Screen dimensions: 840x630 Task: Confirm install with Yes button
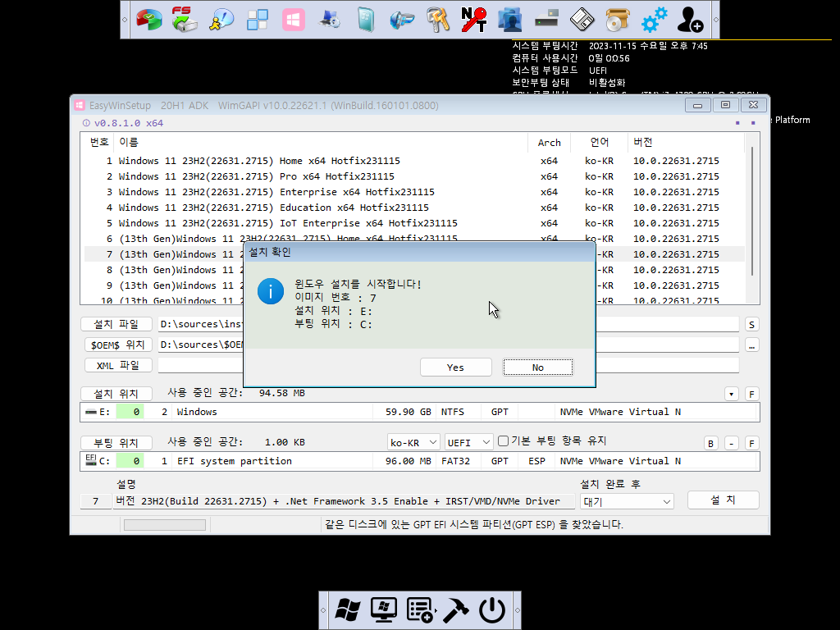coord(455,367)
